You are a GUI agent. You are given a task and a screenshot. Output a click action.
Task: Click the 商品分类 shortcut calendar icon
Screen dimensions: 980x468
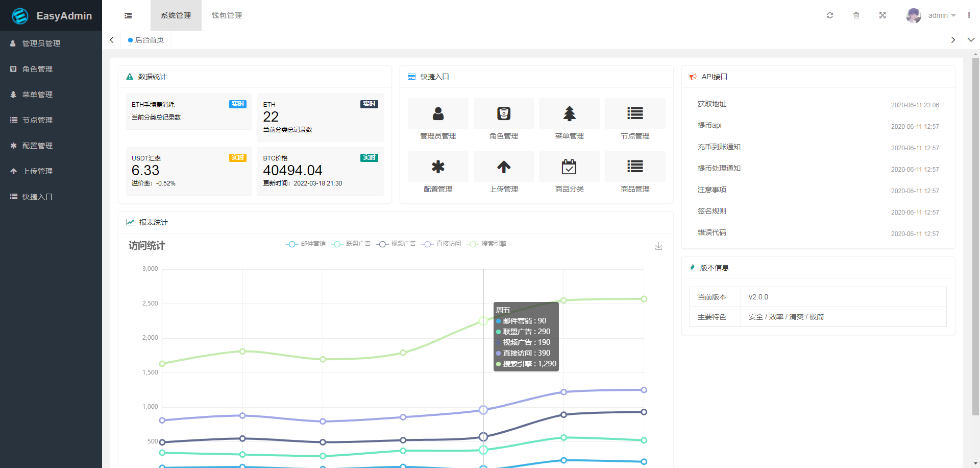coord(570,167)
